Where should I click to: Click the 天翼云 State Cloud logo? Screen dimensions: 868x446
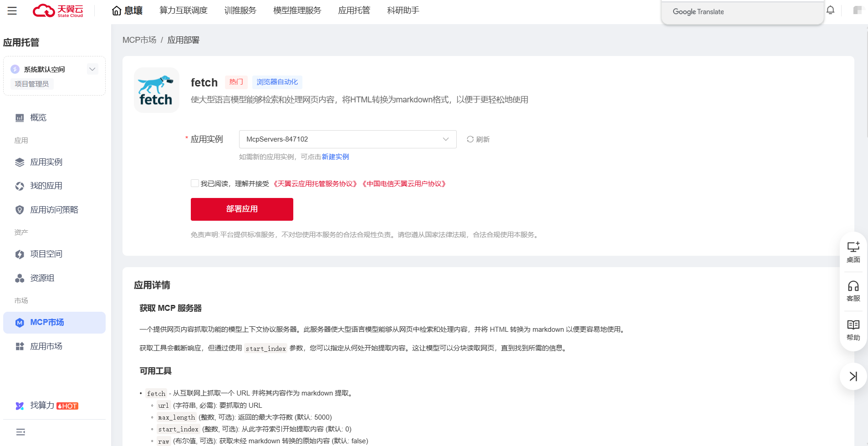58,10
